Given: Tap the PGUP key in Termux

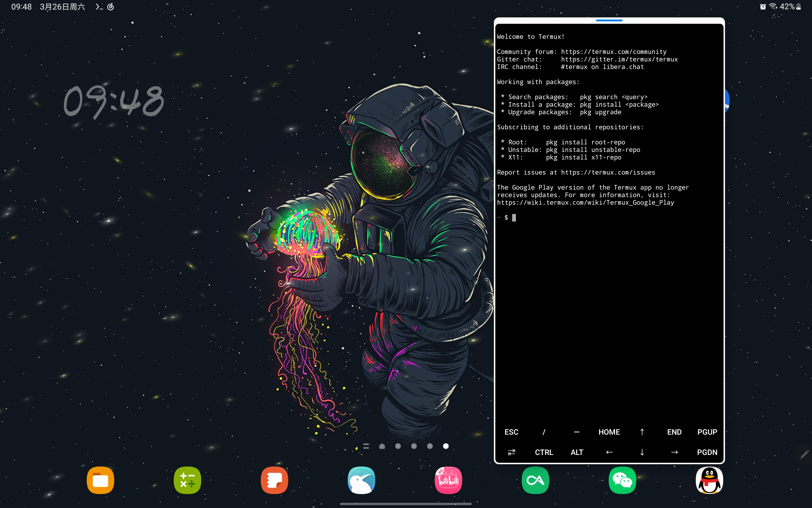Looking at the screenshot, I should pyautogui.click(x=707, y=432).
